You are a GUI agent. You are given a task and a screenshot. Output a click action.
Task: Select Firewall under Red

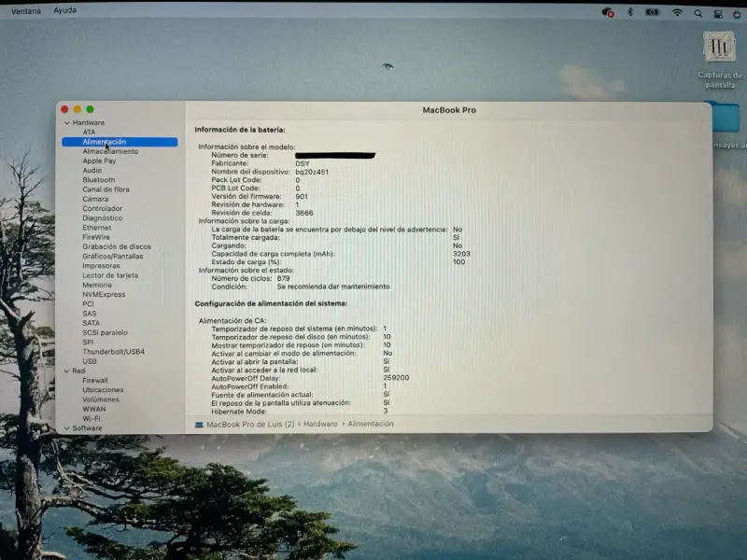tap(95, 381)
